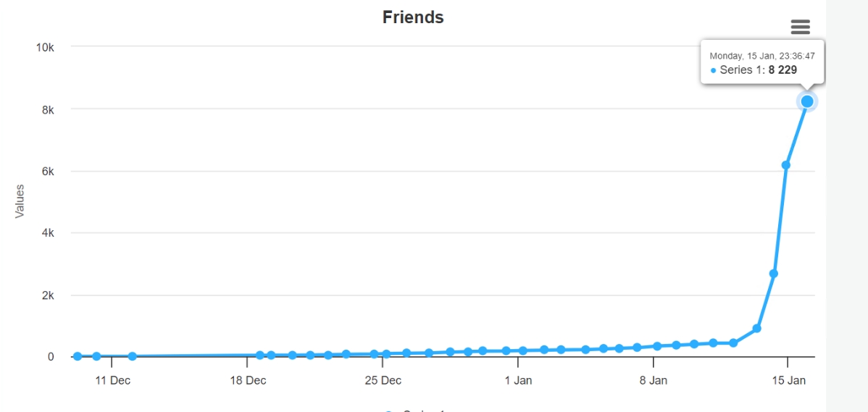
Task: Select the "18 Dec" axis label
Action: pos(248,380)
